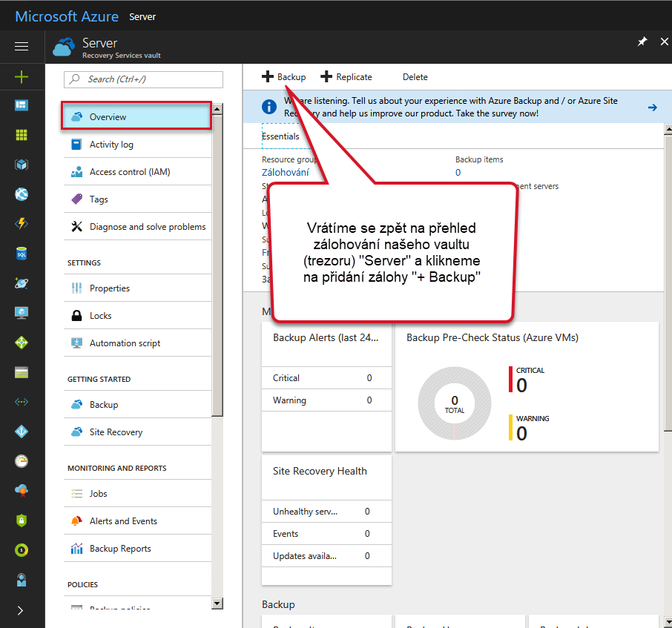
Task: Open Locks under Settings
Action: (137, 316)
